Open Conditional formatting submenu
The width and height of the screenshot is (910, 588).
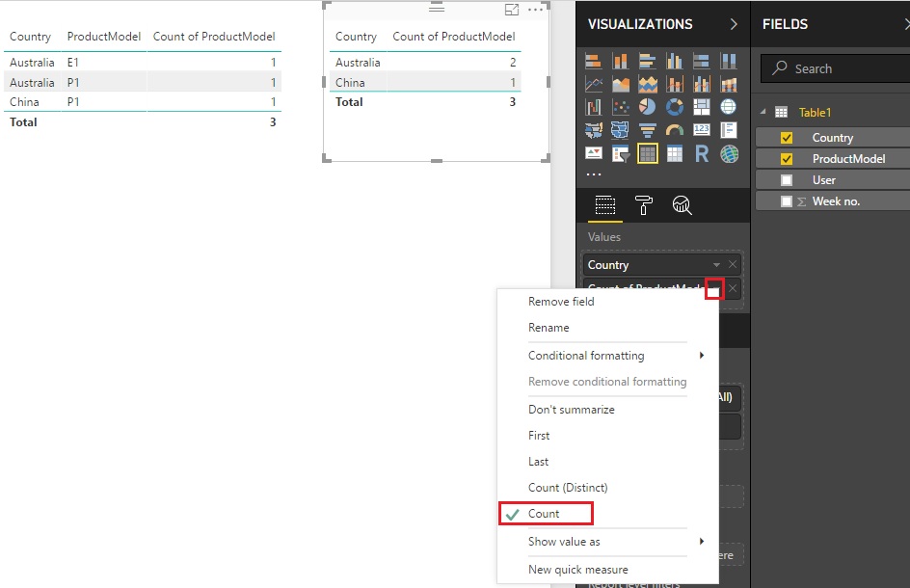point(607,356)
